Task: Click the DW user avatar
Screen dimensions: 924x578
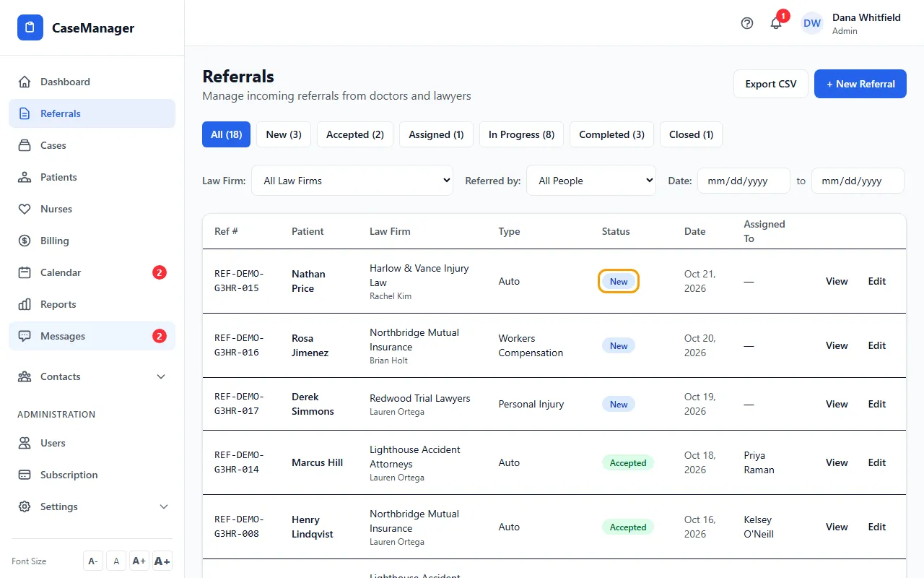Action: [812, 23]
